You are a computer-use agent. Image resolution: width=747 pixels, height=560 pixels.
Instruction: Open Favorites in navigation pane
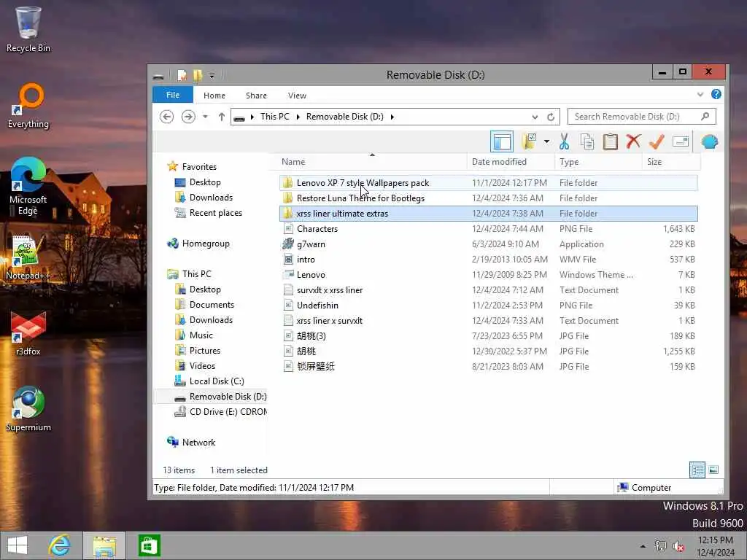(x=199, y=167)
